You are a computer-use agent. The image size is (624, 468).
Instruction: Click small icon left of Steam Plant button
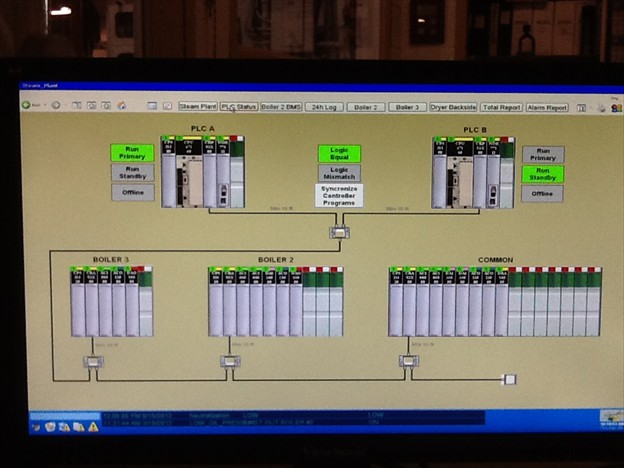(168, 106)
